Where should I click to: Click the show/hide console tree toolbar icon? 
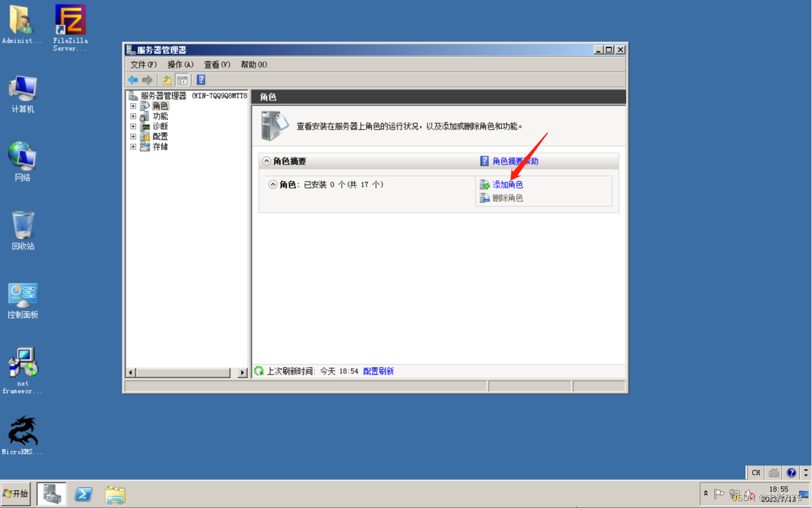coord(181,79)
